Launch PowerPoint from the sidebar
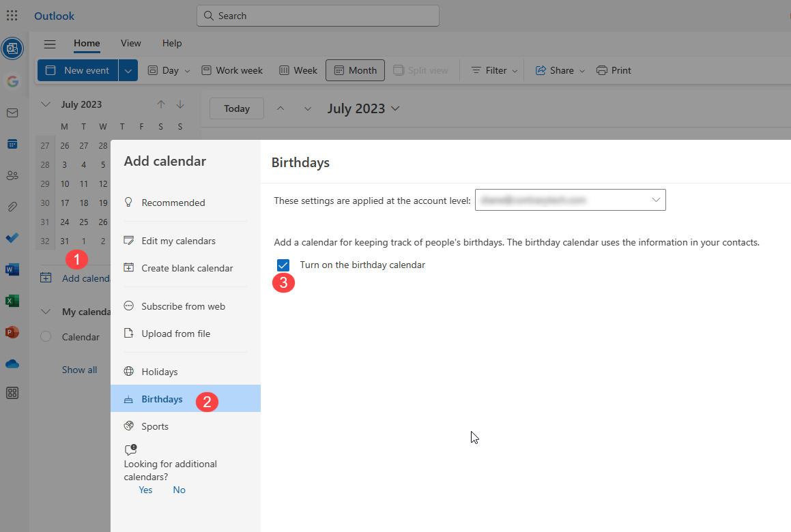This screenshot has width=791, height=532. (x=12, y=332)
